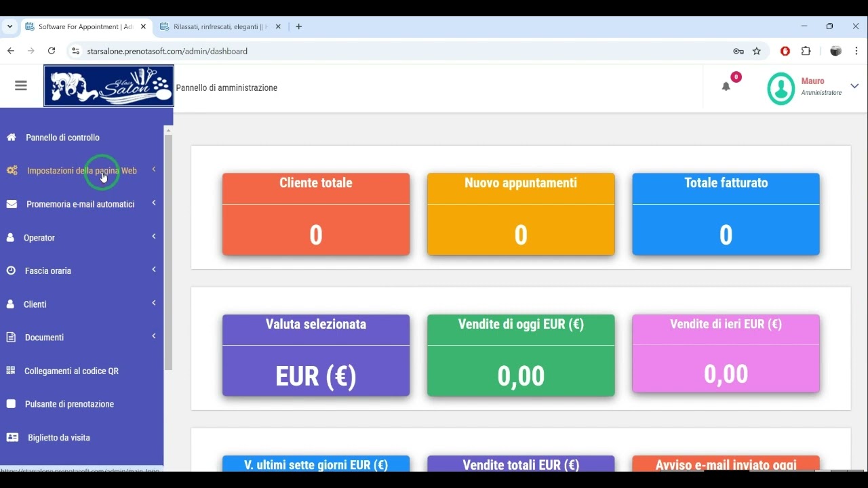Go forward in browser history
The image size is (868, 488).
tap(31, 51)
